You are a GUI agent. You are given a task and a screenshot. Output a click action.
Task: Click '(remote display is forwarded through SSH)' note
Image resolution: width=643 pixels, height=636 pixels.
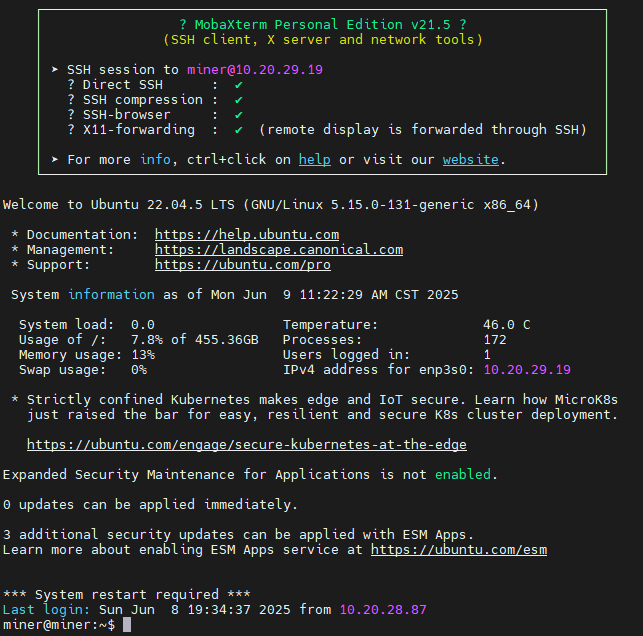pyautogui.click(x=423, y=130)
